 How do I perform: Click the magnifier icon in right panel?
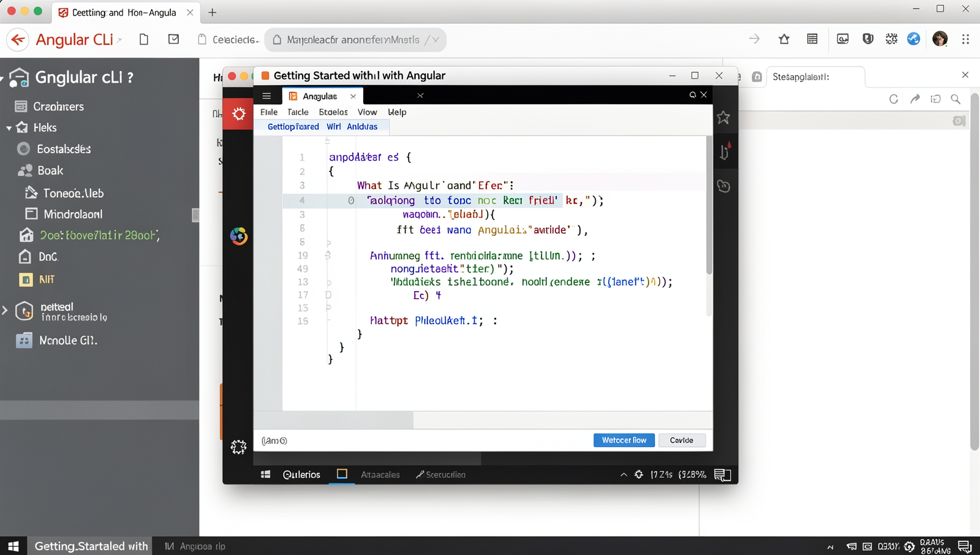tap(956, 99)
